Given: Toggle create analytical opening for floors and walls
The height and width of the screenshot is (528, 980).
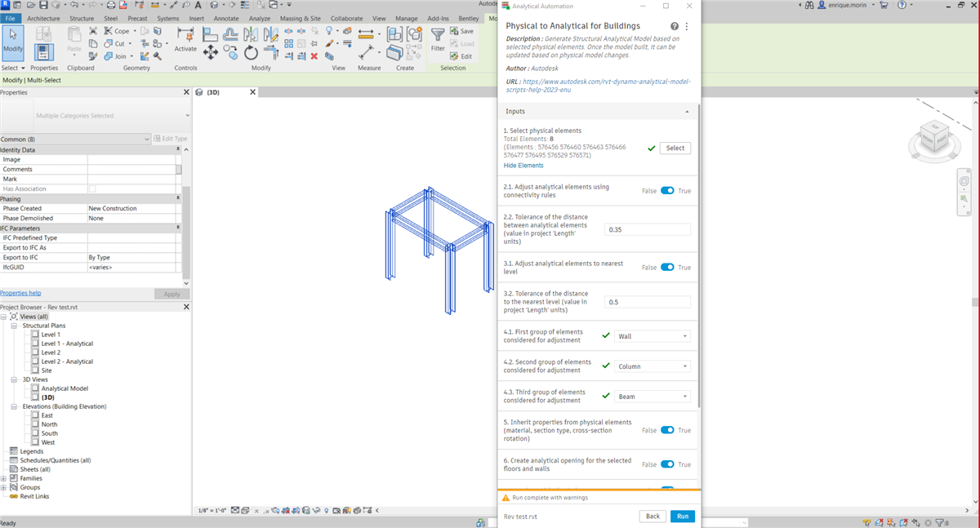Looking at the screenshot, I should click(x=667, y=464).
